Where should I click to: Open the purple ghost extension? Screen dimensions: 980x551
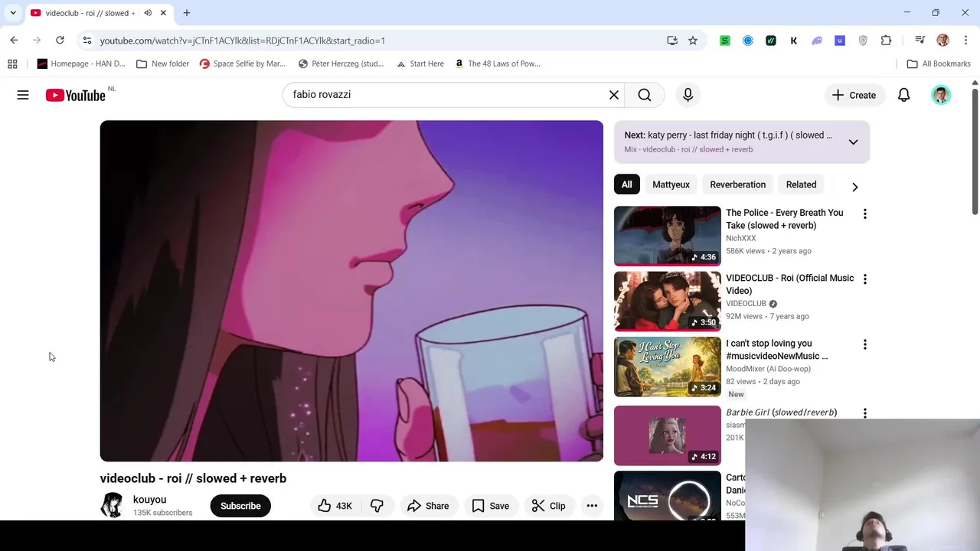[817, 41]
